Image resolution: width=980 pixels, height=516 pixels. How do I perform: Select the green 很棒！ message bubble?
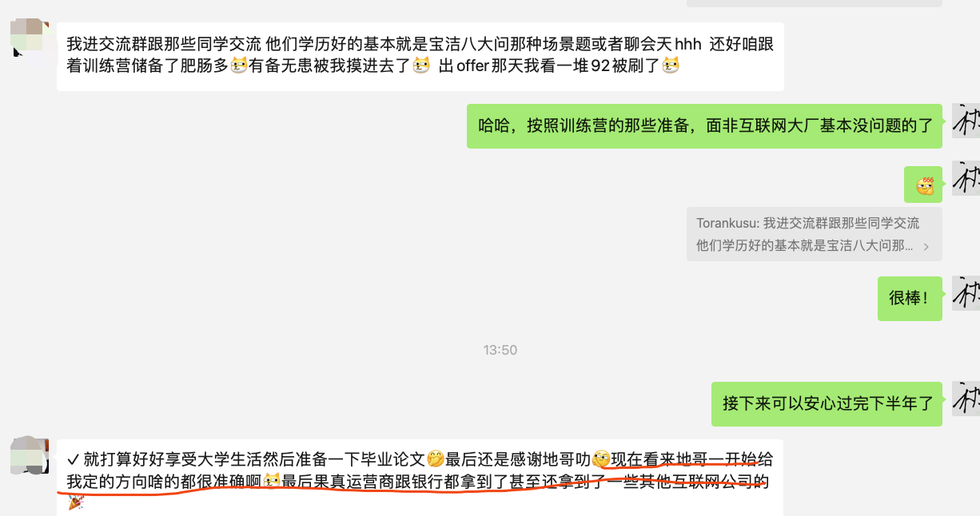coord(910,299)
